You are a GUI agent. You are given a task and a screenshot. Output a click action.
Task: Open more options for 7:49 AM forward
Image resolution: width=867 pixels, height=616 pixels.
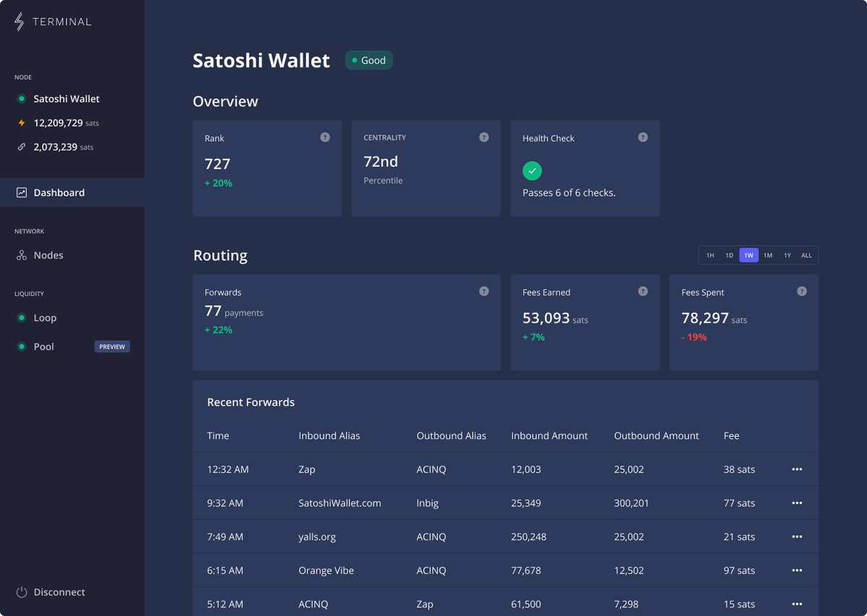click(797, 537)
